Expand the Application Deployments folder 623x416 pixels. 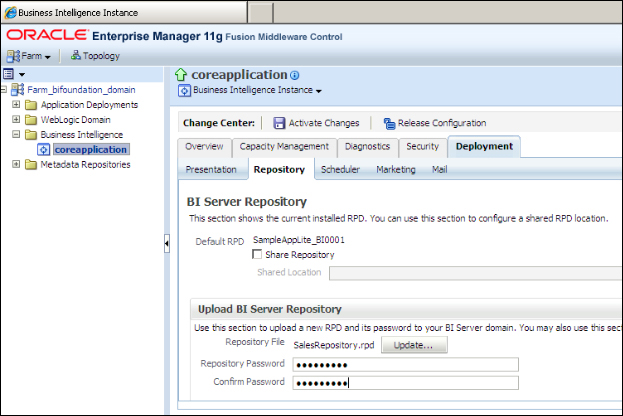[x=16, y=105]
